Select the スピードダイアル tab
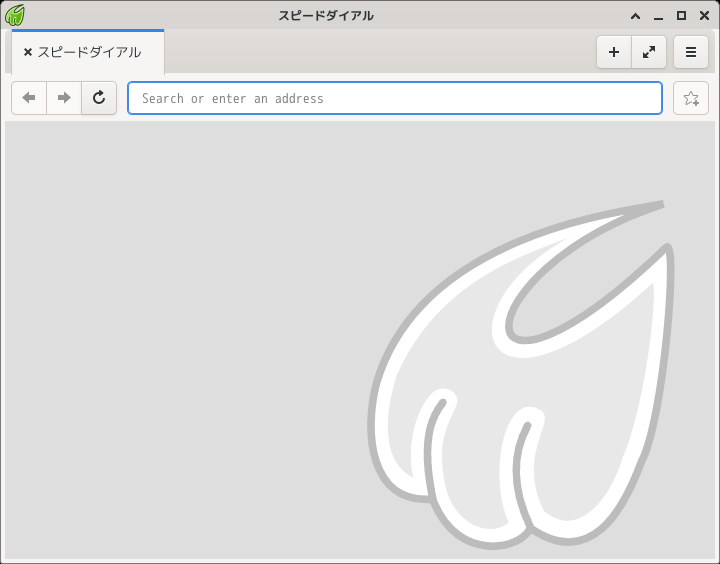 pyautogui.click(x=88, y=52)
